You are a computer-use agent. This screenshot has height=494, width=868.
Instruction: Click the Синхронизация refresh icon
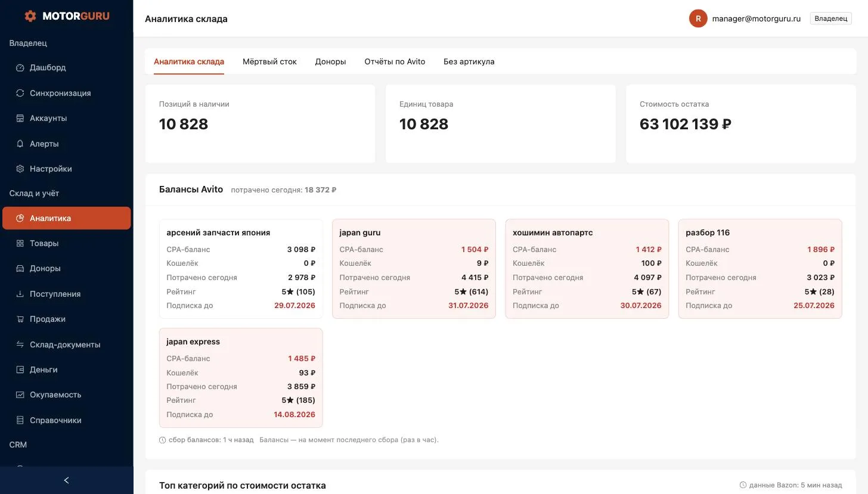coord(20,93)
